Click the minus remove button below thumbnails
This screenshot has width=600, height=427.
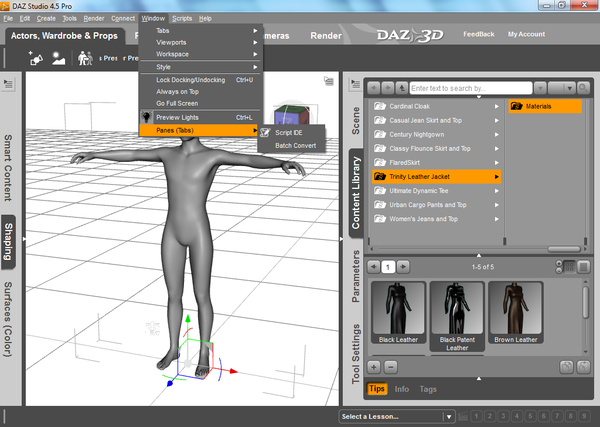tap(390, 367)
